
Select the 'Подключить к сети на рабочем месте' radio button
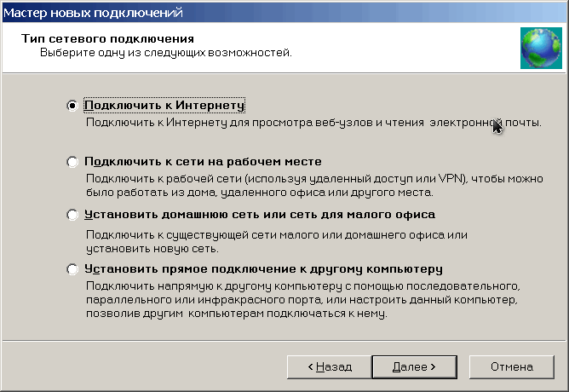(x=72, y=162)
